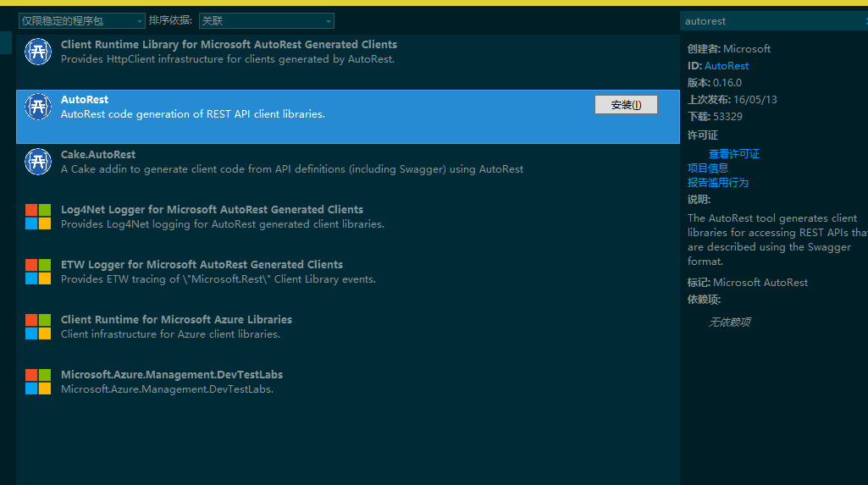The height and width of the screenshot is (485, 868).
Task: Click the download count 53329
Action: click(x=727, y=117)
